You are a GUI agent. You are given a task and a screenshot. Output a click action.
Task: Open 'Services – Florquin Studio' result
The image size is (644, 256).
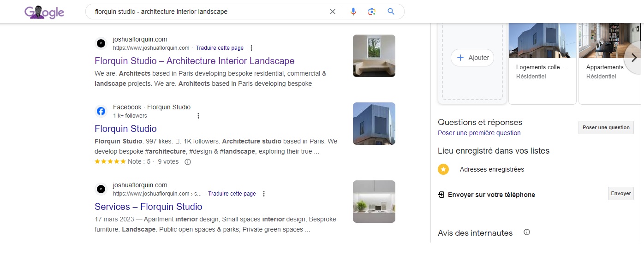coord(149,207)
